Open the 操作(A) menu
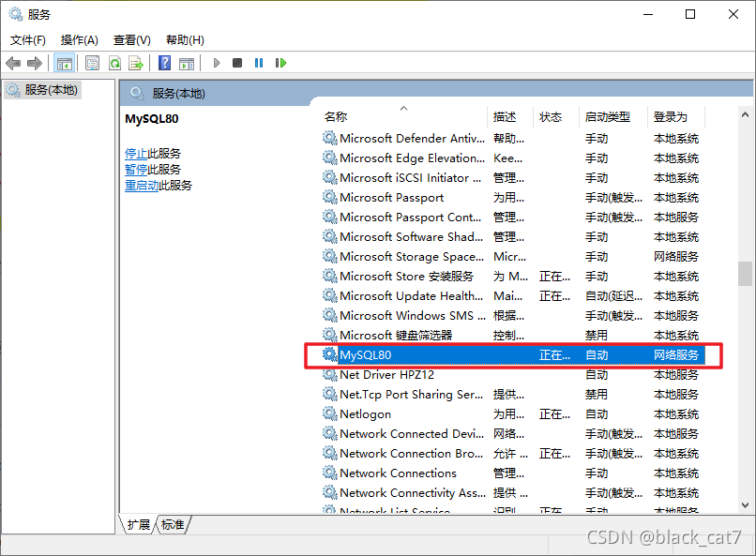The height and width of the screenshot is (556, 756). point(79,40)
